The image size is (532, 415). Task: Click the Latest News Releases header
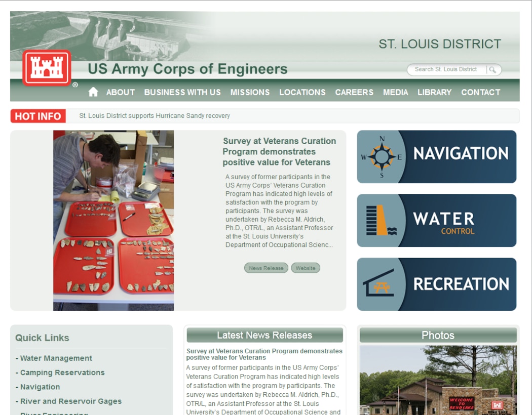(264, 335)
